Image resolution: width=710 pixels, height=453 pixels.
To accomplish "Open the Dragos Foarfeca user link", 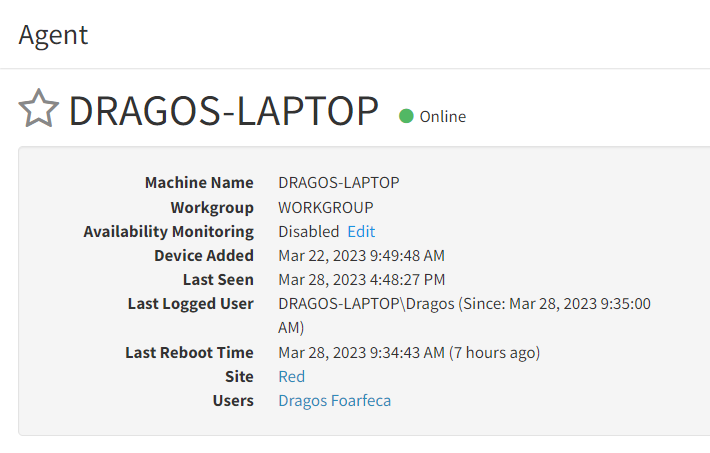I will point(334,401).
